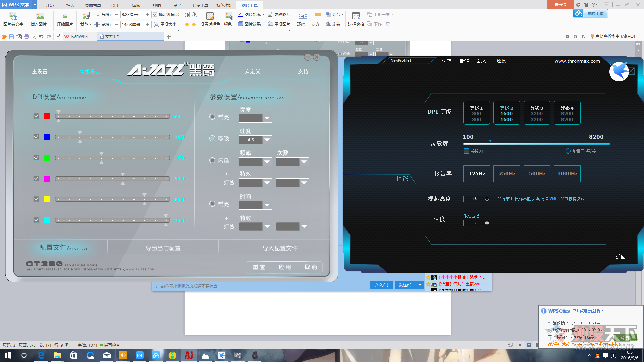Toggle the checkbox beside the blue DPI swatch
This screenshot has width=644, height=362.
tap(36, 137)
